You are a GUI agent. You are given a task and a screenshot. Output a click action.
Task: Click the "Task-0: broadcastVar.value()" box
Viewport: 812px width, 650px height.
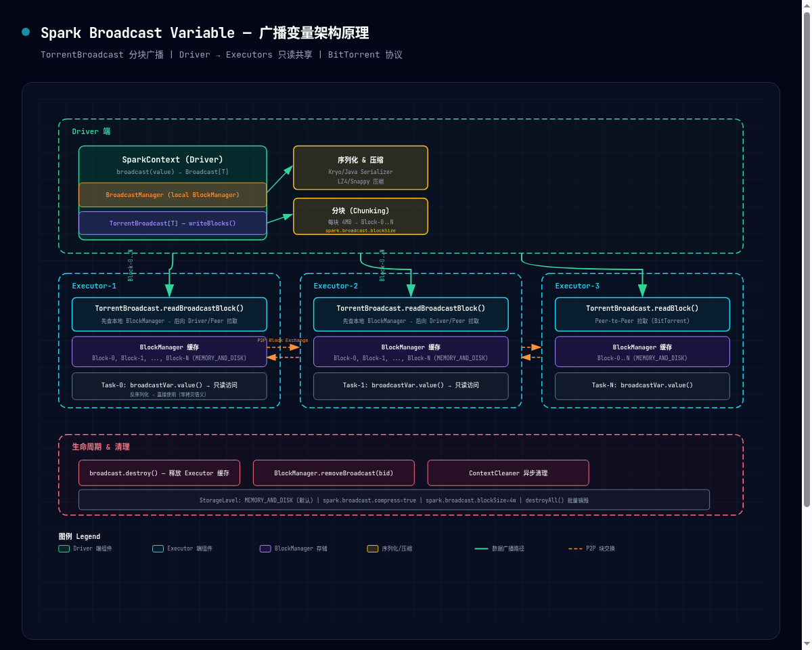[x=169, y=387]
